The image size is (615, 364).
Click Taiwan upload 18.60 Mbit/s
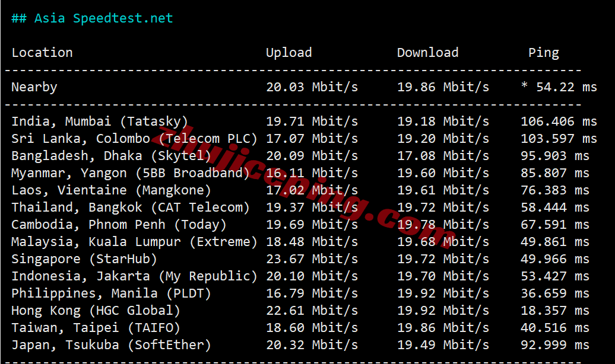(312, 328)
